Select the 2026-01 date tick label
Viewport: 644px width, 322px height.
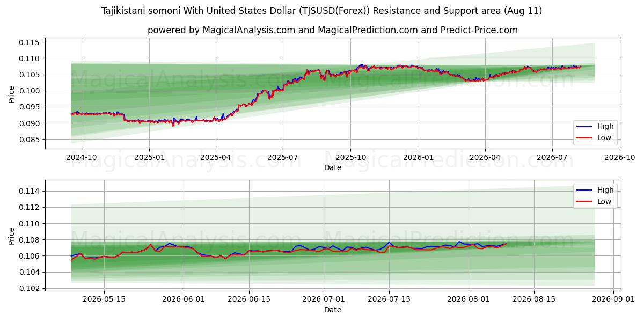418,157
